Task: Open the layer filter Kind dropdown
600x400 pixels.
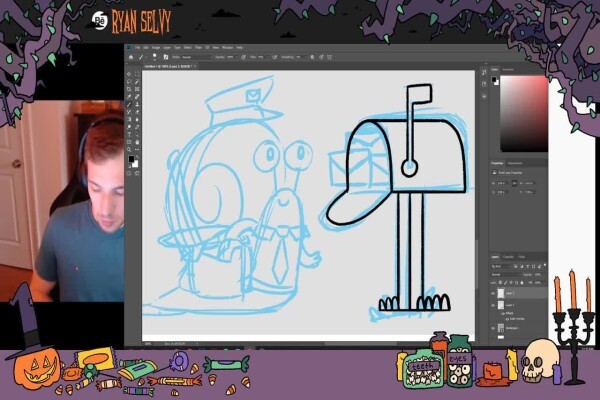Action: pos(501,266)
